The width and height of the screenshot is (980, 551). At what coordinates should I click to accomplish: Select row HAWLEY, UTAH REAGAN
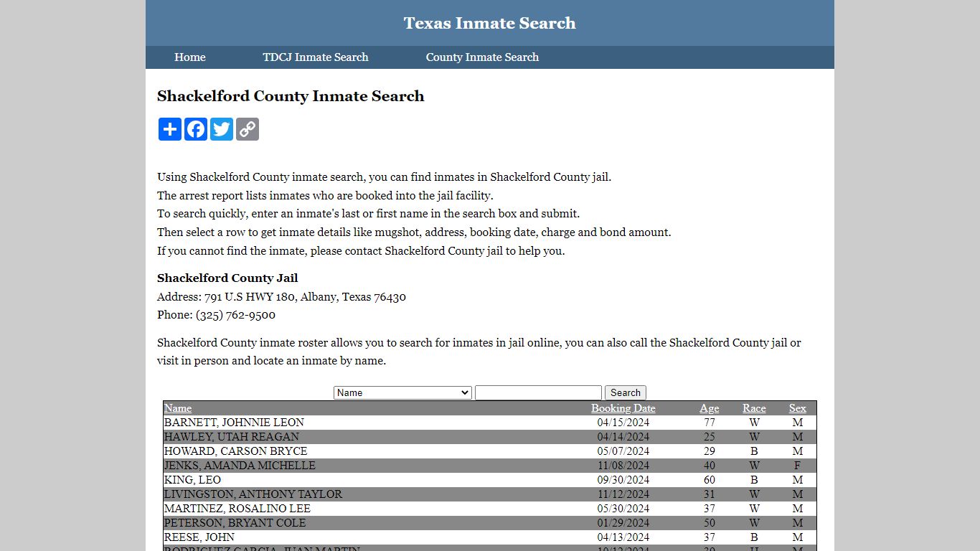(490, 437)
